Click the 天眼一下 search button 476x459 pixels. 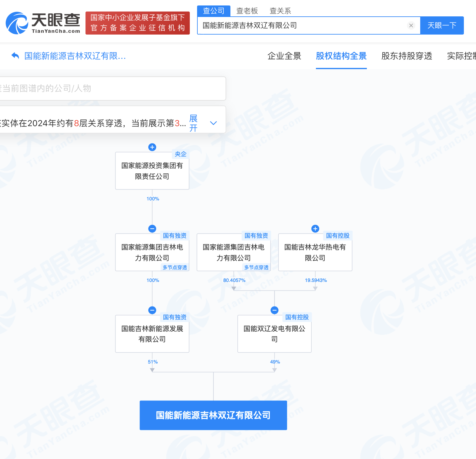[442, 25]
